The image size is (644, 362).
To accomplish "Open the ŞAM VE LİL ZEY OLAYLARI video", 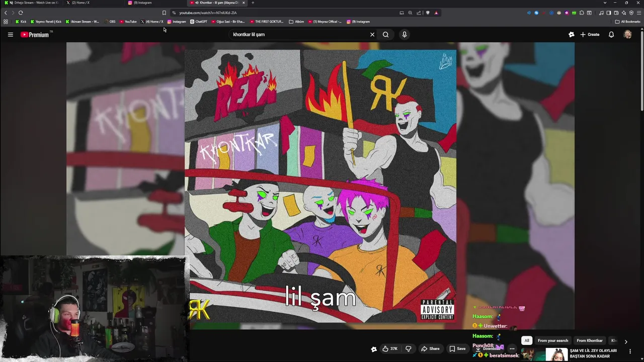I will (x=593, y=353).
